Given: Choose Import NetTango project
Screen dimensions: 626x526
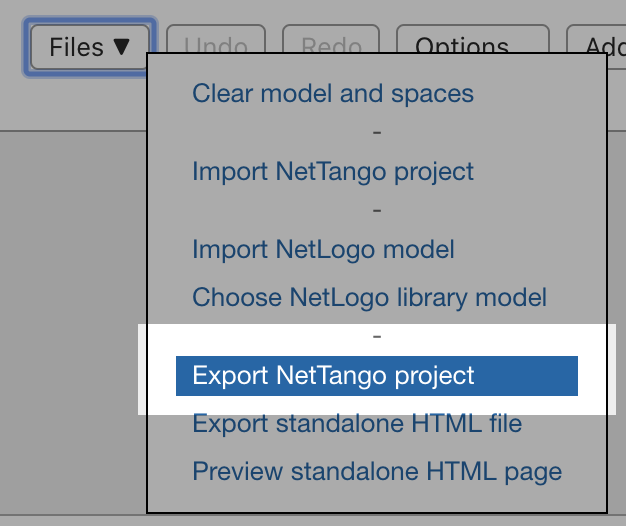Looking at the screenshot, I should tap(333, 172).
